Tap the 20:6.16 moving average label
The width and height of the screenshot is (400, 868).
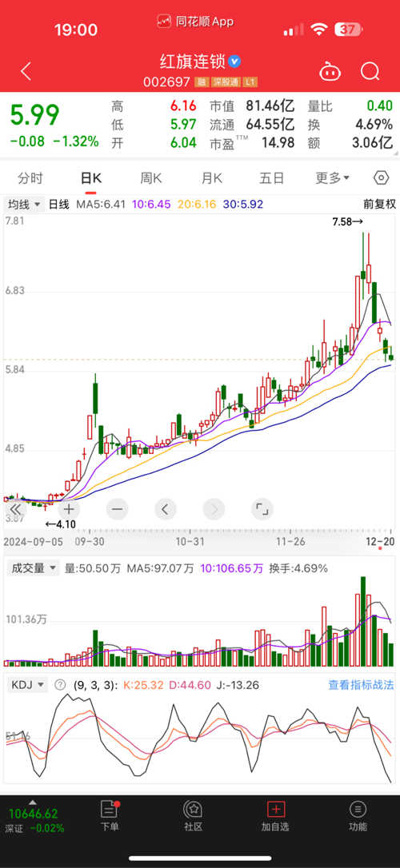pos(198,205)
